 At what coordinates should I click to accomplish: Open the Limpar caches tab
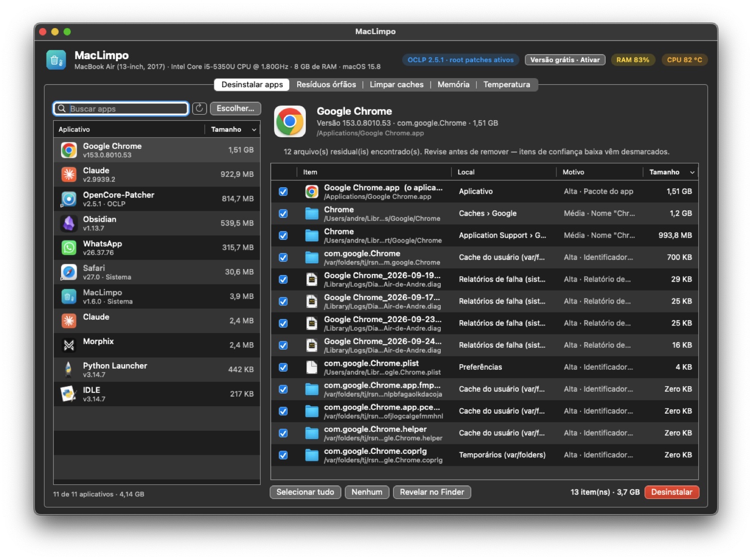pos(397,85)
